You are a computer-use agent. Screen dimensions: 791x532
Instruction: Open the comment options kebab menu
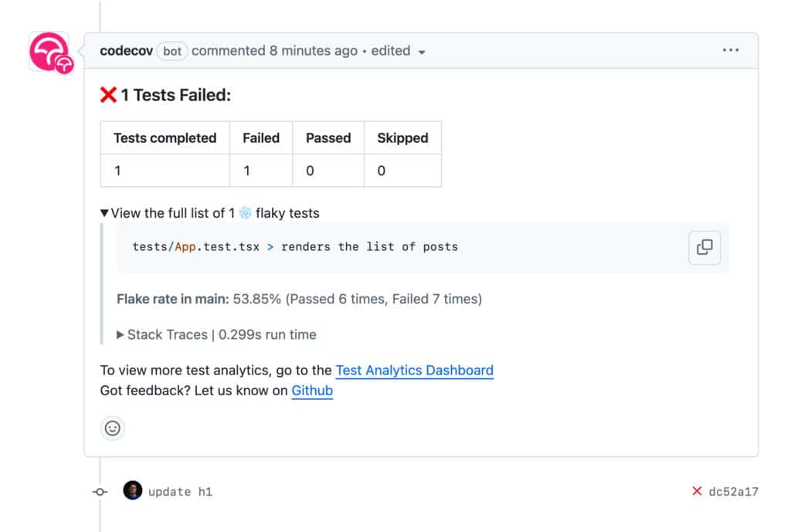coord(731,49)
